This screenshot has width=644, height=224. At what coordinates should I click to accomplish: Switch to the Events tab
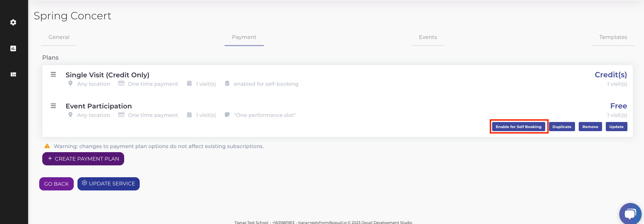coord(428,37)
